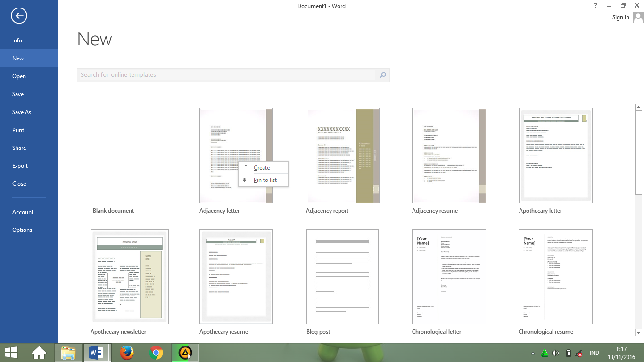The height and width of the screenshot is (362, 644).
Task: Select the Word icon on the taskbar
Action: pyautogui.click(x=97, y=352)
